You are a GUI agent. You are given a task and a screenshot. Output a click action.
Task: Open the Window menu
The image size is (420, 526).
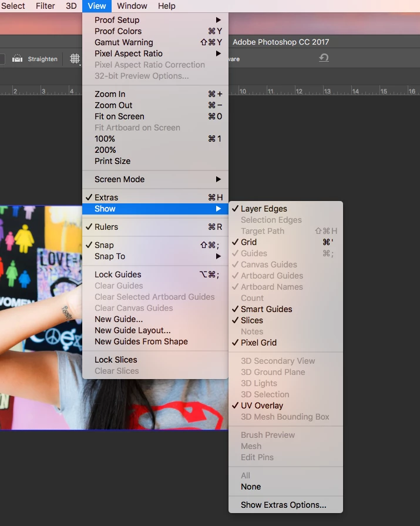(132, 6)
